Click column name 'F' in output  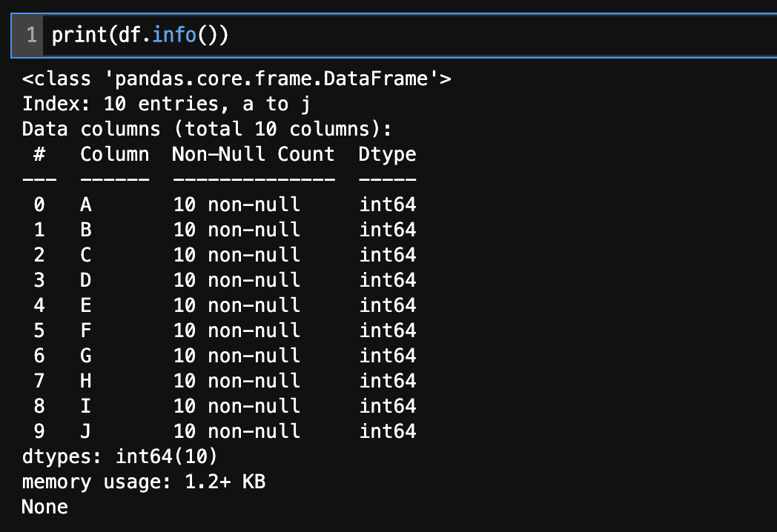coord(86,330)
